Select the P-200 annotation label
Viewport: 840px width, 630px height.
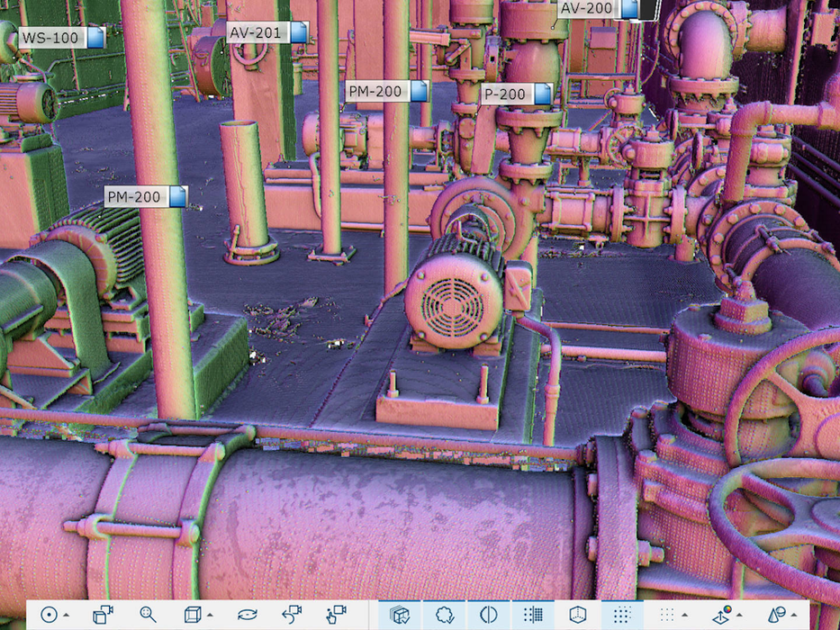coord(505,94)
